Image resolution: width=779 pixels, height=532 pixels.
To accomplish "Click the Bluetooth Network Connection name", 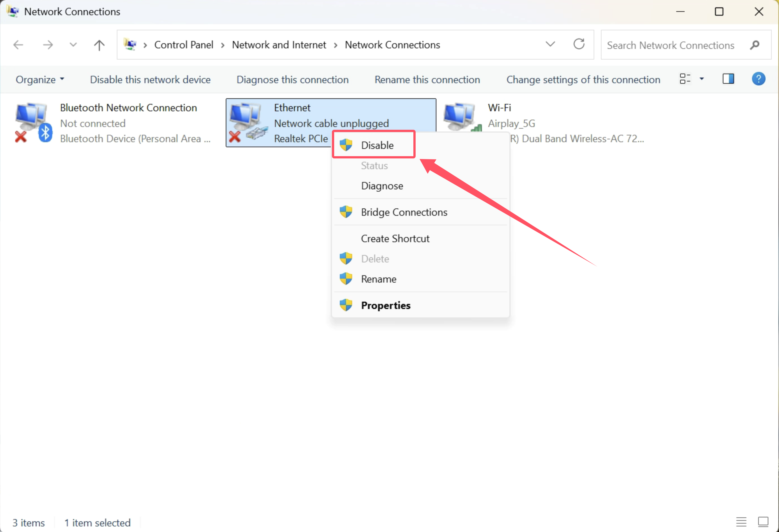I will click(x=128, y=108).
